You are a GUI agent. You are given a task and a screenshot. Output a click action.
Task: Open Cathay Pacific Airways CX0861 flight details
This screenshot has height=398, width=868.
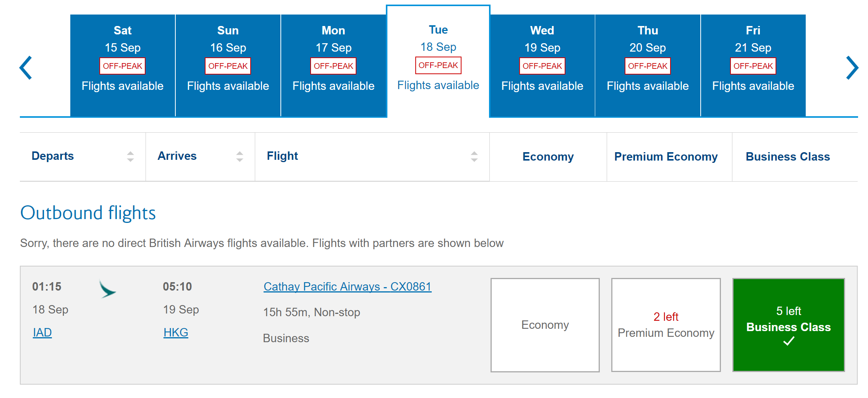tap(347, 286)
